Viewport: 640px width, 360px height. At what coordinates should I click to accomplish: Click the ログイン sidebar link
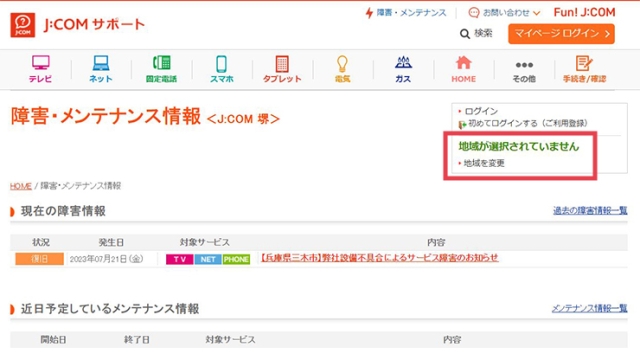pyautogui.click(x=481, y=111)
